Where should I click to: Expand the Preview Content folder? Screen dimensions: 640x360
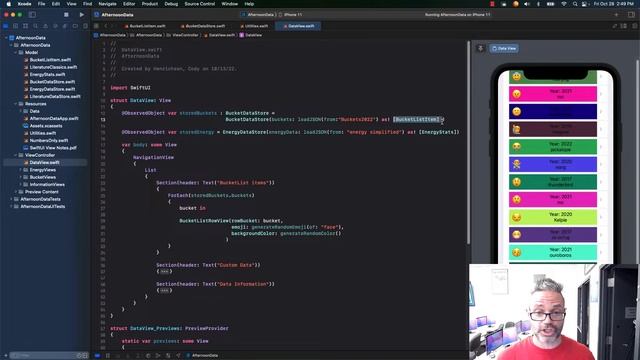pos(16,192)
